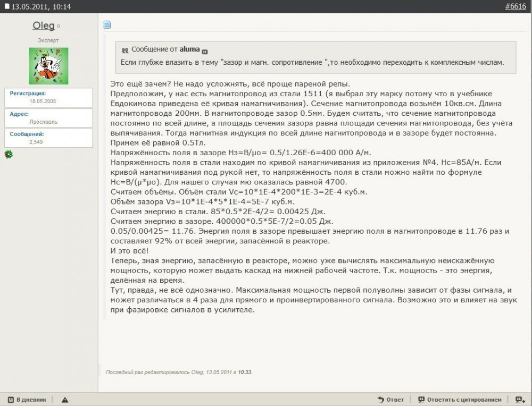Click the quote marks icon in the quote box
Screen dimensions: 532x406
125,50
